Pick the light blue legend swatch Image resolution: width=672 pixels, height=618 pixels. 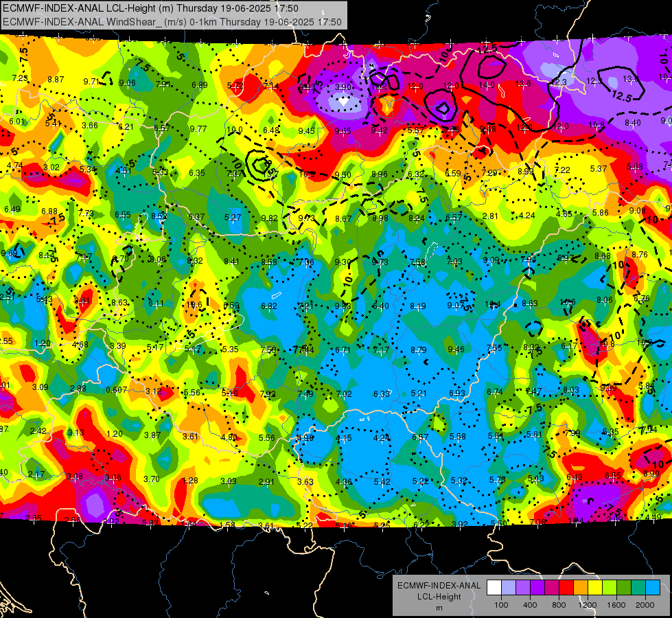653,588
